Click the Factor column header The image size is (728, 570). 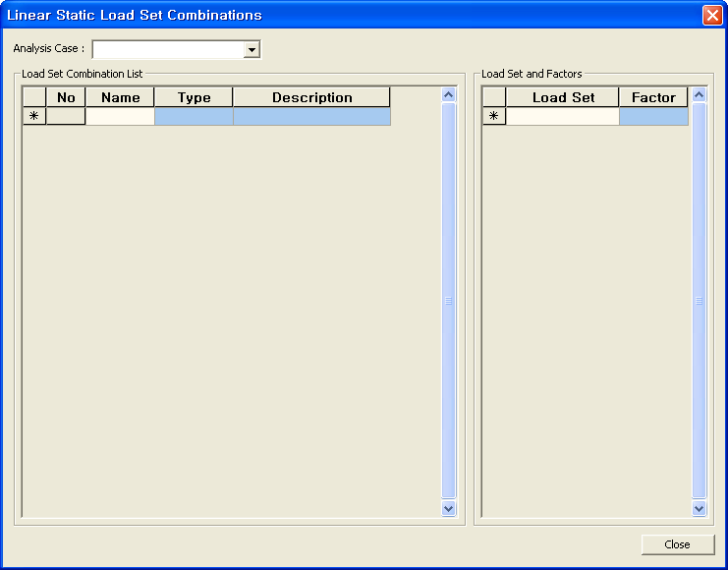click(x=653, y=97)
